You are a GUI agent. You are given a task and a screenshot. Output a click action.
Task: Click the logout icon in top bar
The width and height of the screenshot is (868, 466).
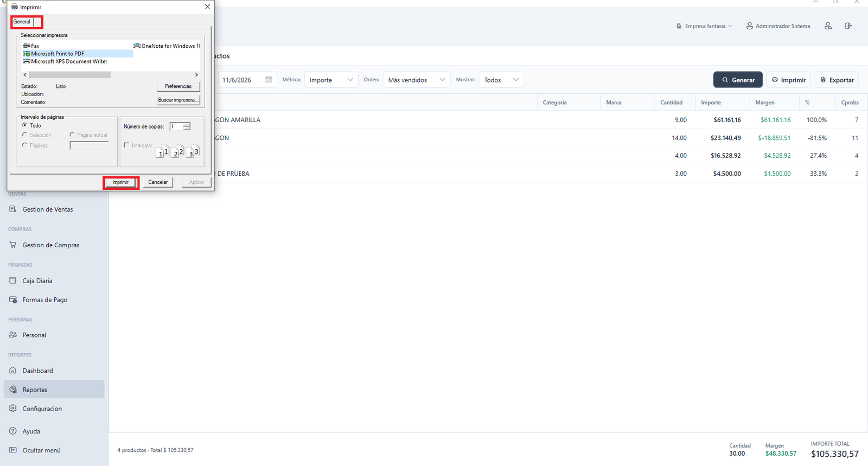pyautogui.click(x=848, y=26)
